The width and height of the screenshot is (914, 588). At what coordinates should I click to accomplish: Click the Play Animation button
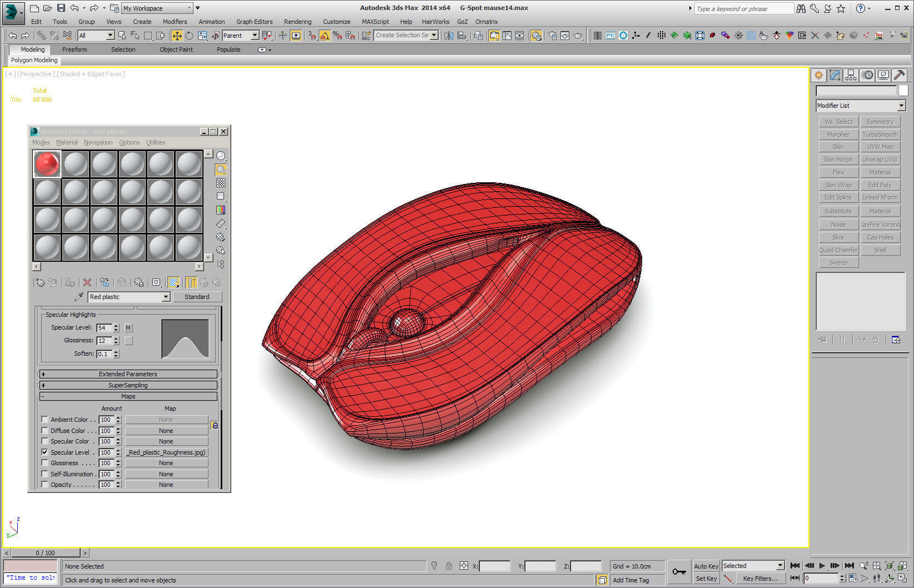coord(822,566)
